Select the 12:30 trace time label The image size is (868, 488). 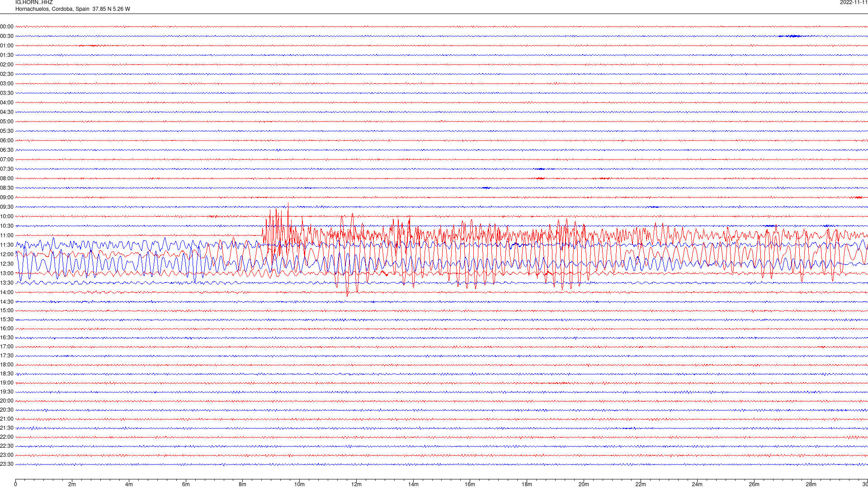[7, 264]
